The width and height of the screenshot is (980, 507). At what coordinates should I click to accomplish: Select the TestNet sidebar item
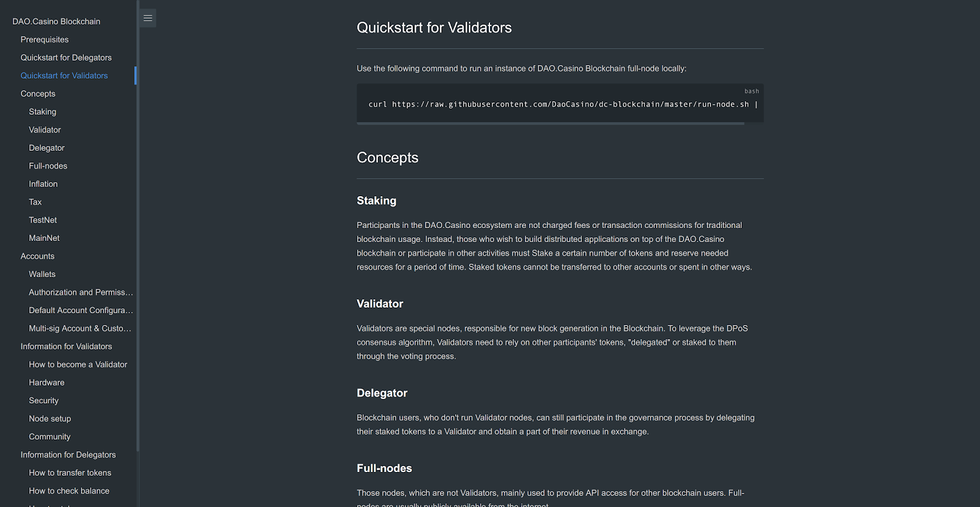point(43,220)
